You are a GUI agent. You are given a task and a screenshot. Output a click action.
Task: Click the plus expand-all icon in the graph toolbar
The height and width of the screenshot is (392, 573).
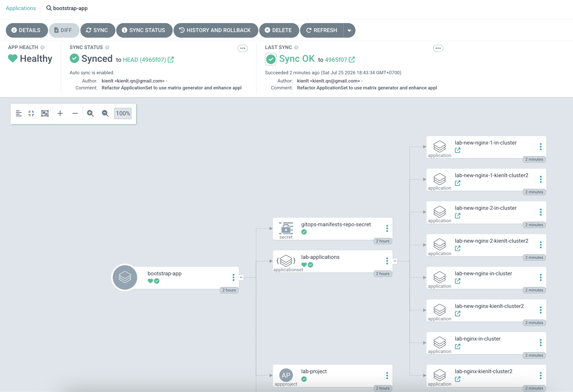[x=60, y=114]
